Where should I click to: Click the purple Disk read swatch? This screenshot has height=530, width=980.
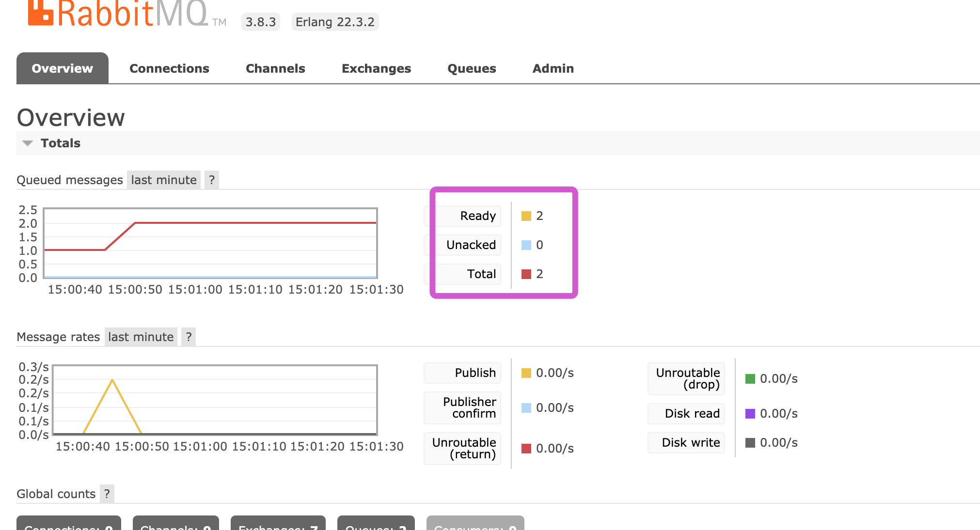750,414
